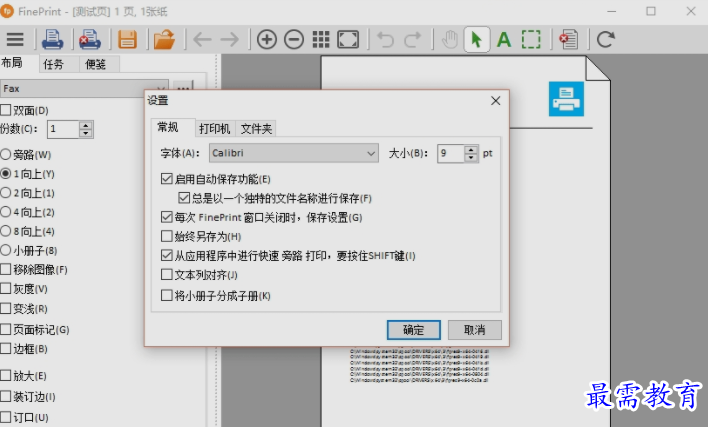Click the save floppy disk icon
Screen dimensions: 708x427
pyautogui.click(x=127, y=40)
